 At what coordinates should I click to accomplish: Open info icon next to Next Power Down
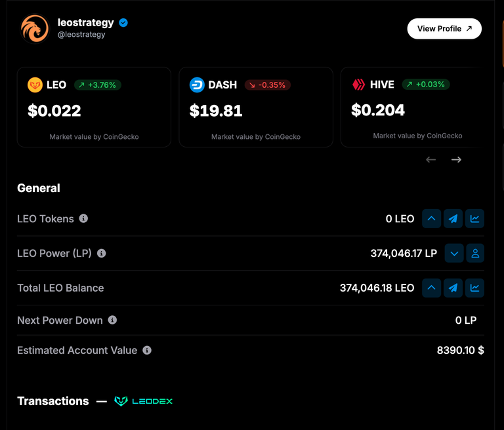click(x=112, y=320)
